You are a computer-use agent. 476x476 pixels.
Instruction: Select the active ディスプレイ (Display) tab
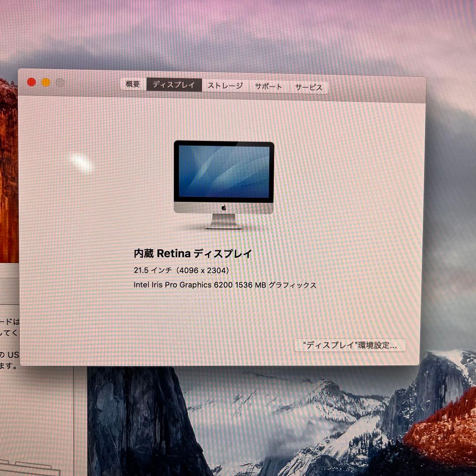pyautogui.click(x=175, y=85)
